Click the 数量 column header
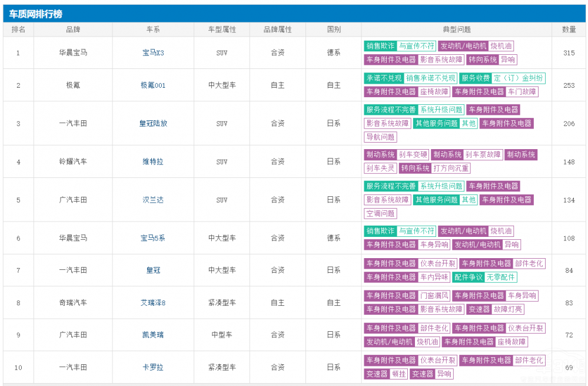The image size is (588, 386). pos(569,29)
